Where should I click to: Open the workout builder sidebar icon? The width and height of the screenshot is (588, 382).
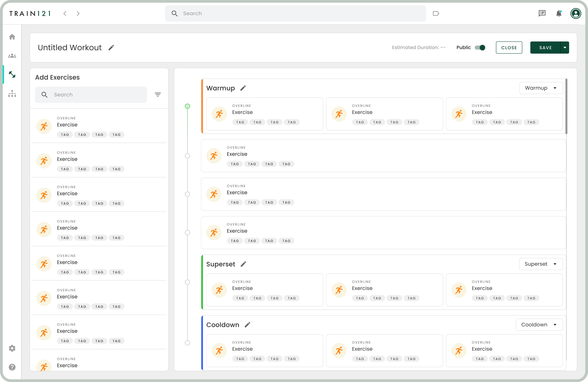pos(12,74)
